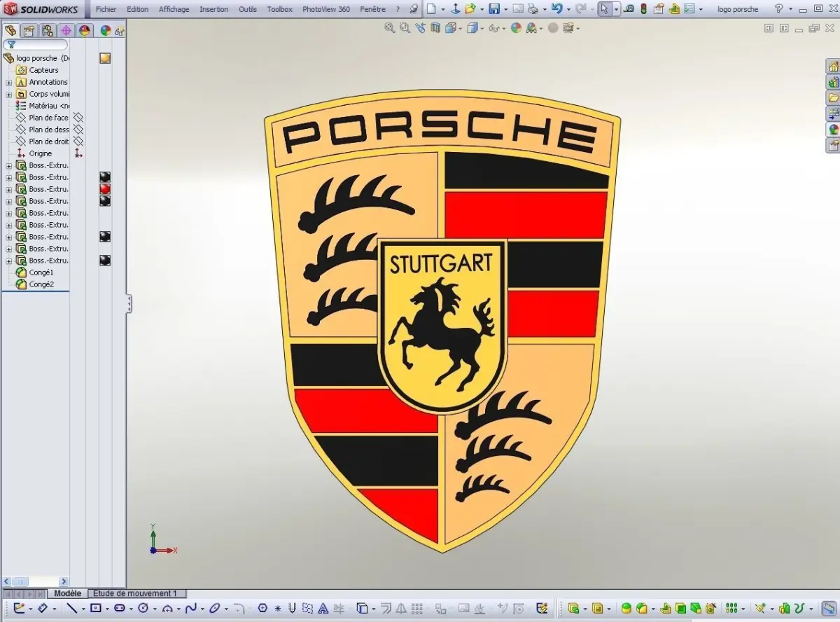Click the feature tree filter field

[x=36, y=45]
